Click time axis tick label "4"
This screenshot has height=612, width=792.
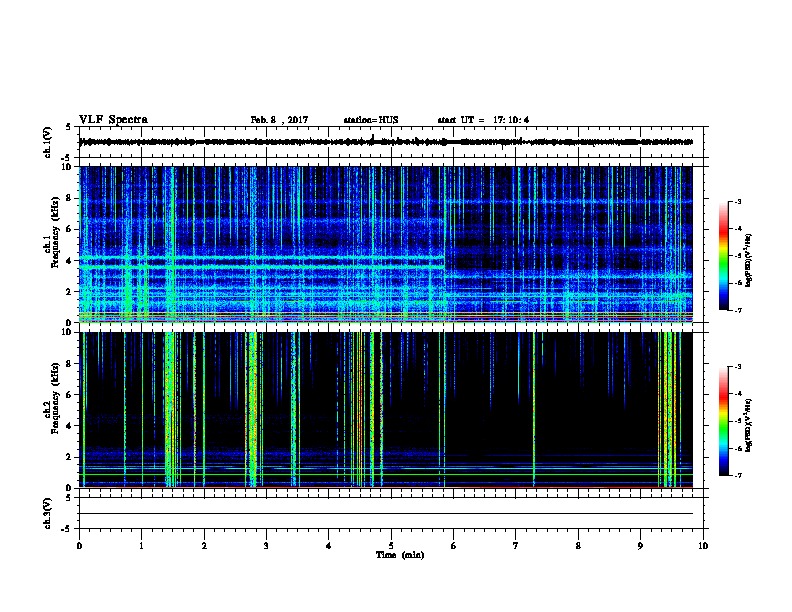(x=329, y=545)
